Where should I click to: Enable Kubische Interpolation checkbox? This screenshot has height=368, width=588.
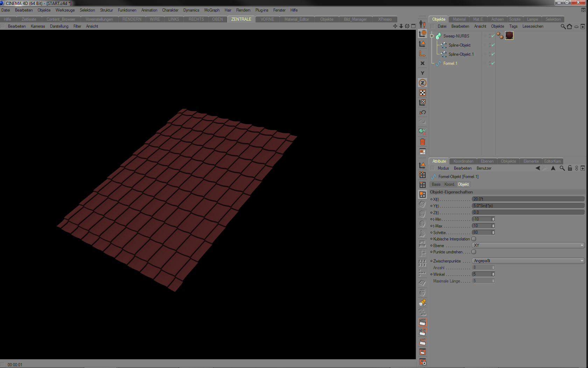[x=474, y=239]
